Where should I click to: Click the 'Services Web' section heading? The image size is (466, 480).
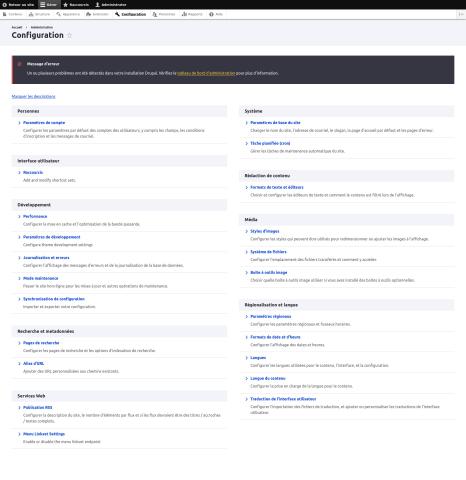tap(31, 396)
